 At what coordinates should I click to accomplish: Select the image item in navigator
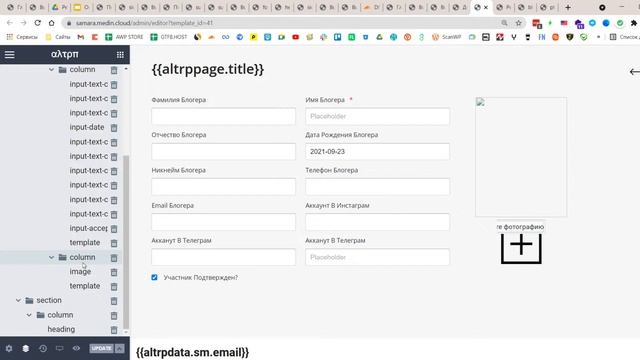pyautogui.click(x=80, y=271)
